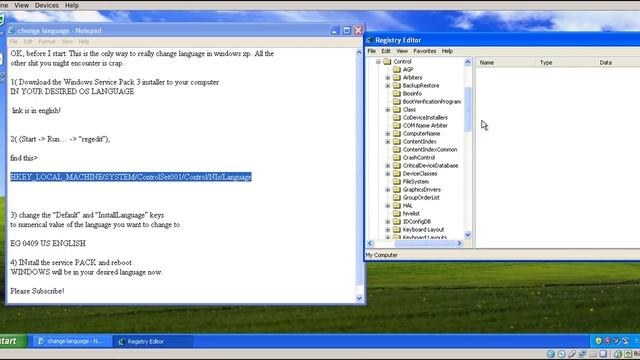Open Registry Editor Help menu
Image resolution: width=640 pixels, height=360 pixels.
(x=447, y=51)
